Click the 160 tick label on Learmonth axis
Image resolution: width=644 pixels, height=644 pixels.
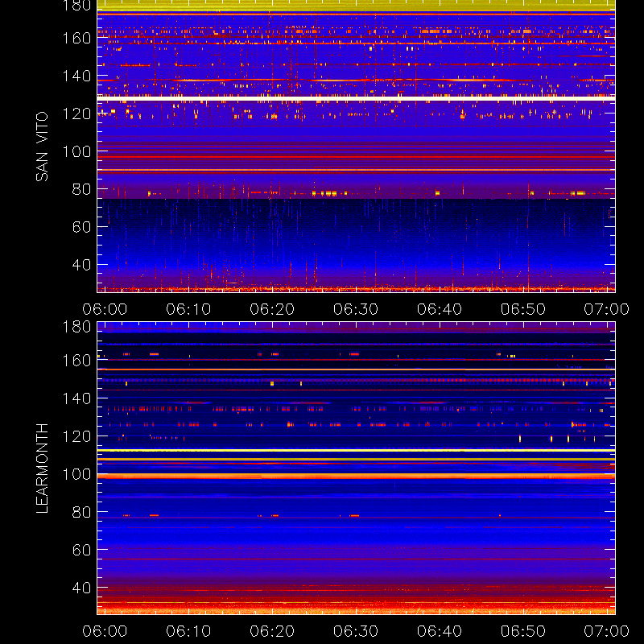click(76, 361)
